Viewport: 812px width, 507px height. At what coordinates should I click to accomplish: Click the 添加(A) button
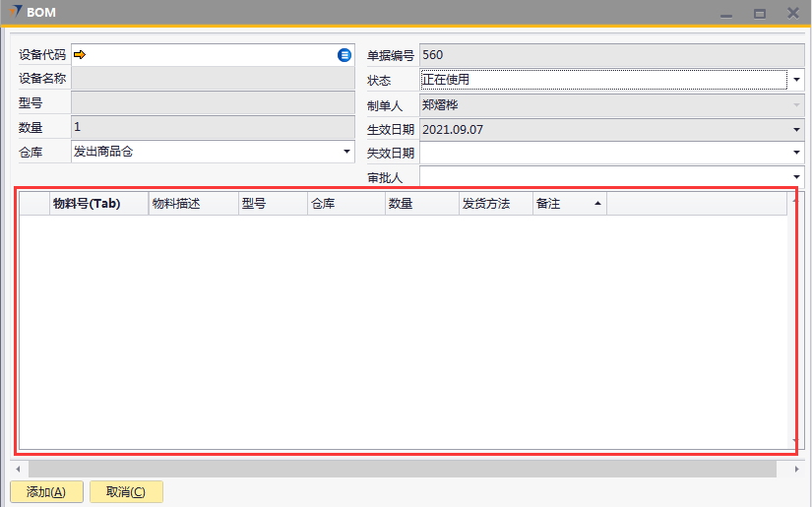[46, 492]
